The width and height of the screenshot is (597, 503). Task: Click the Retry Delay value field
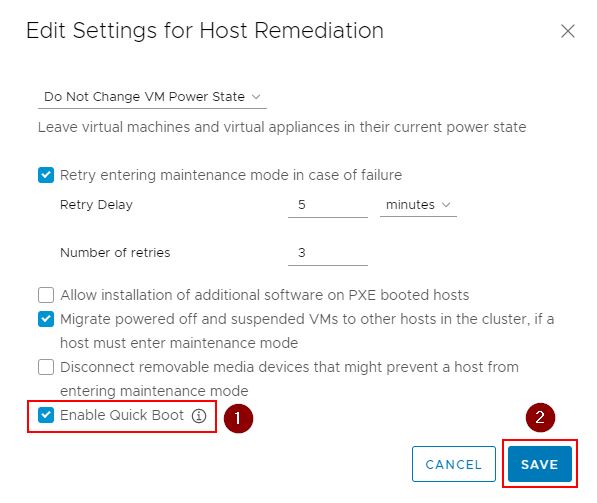coord(328,205)
